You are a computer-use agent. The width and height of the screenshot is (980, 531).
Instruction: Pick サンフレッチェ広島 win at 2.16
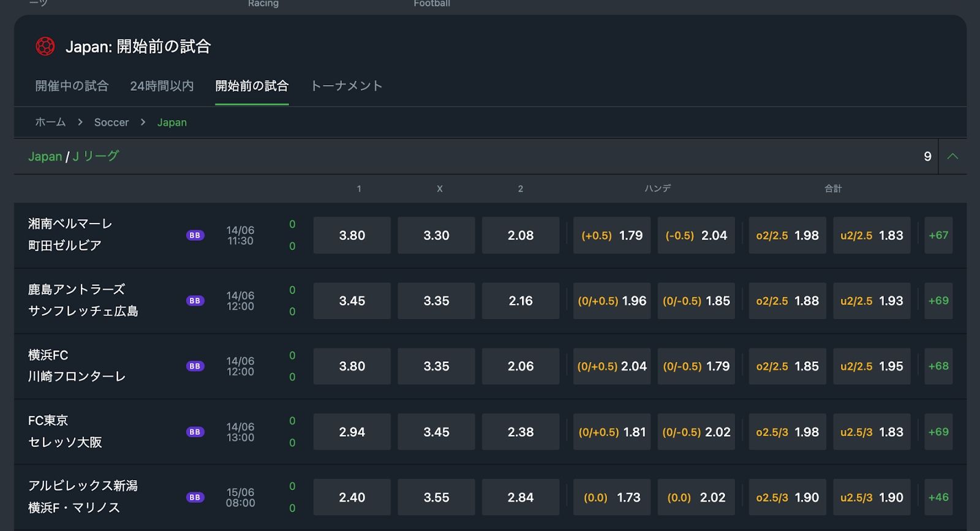[521, 301]
